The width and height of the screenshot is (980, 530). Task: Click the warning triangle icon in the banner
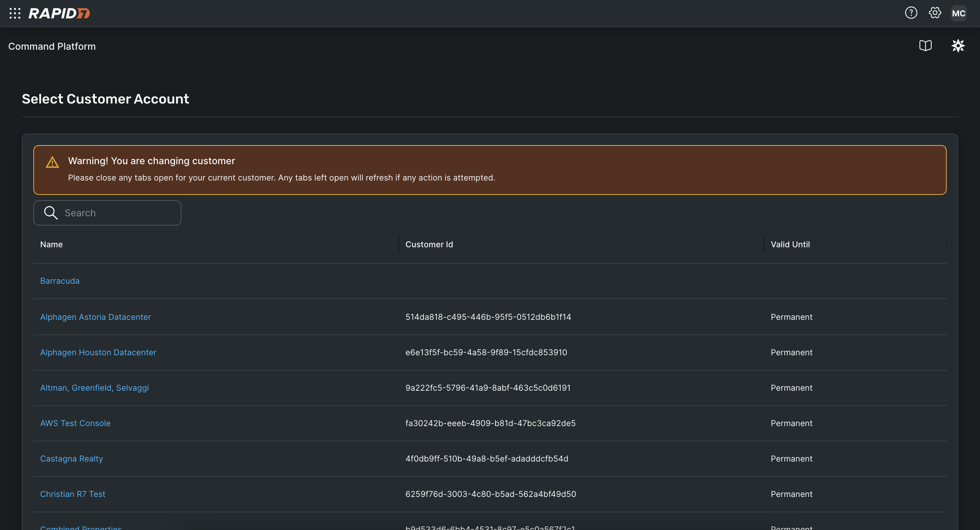pyautogui.click(x=52, y=161)
